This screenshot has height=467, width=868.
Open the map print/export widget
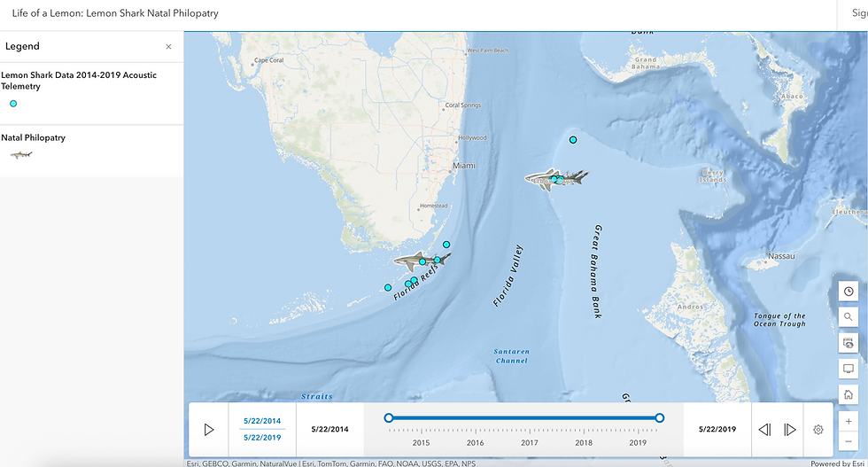point(849,343)
